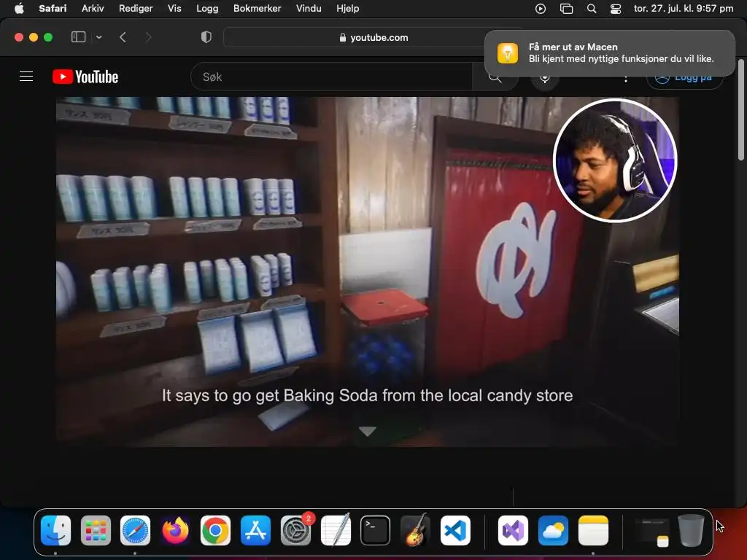
Task: Click the downward arrow below the caption
Action: pyautogui.click(x=368, y=432)
